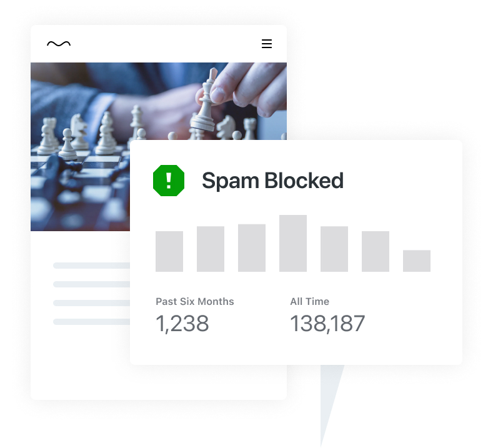
Task: Click the second bar in the chart
Action: 211,249
